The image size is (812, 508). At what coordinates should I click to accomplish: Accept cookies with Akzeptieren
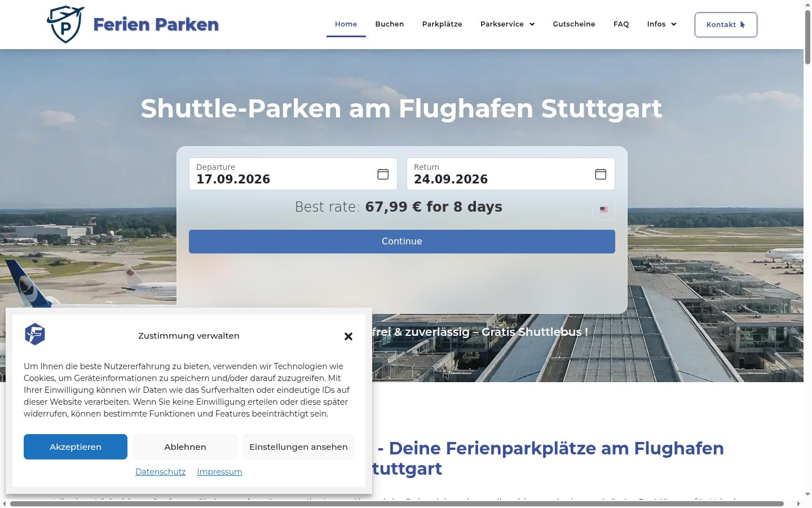tap(76, 447)
